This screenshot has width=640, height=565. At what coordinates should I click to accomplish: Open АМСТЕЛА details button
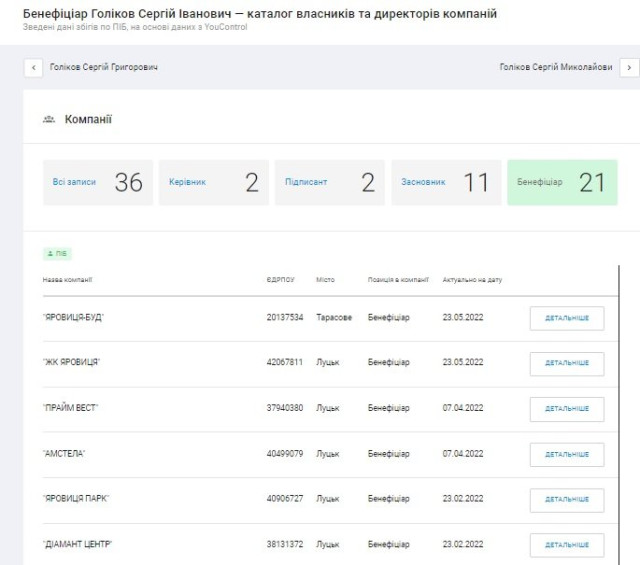[566, 454]
